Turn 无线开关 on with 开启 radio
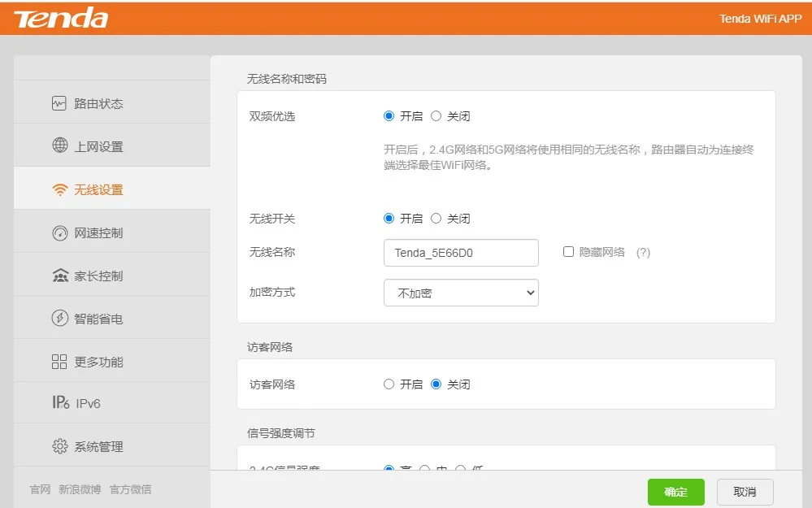812x508 pixels. pyautogui.click(x=389, y=219)
